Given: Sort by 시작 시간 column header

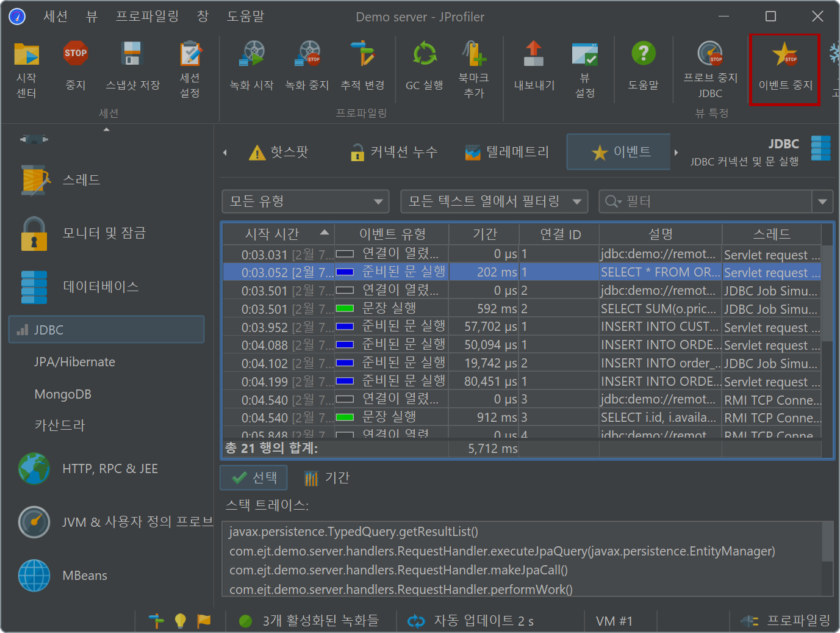Looking at the screenshot, I should tap(279, 234).
